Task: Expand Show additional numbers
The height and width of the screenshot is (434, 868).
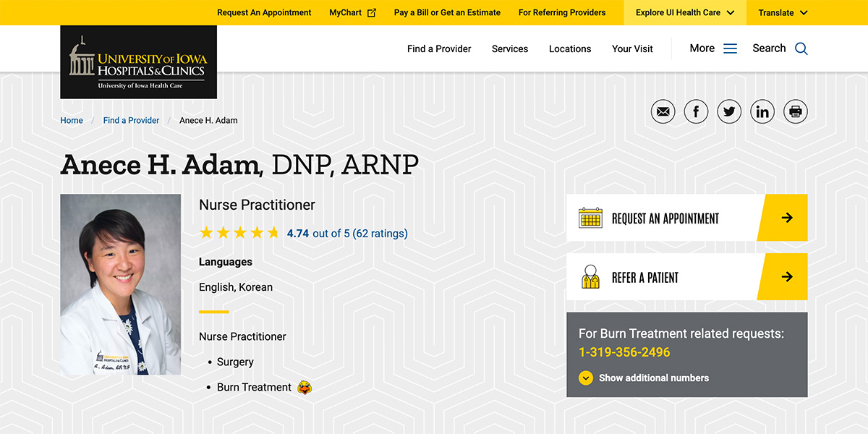Action: click(644, 378)
